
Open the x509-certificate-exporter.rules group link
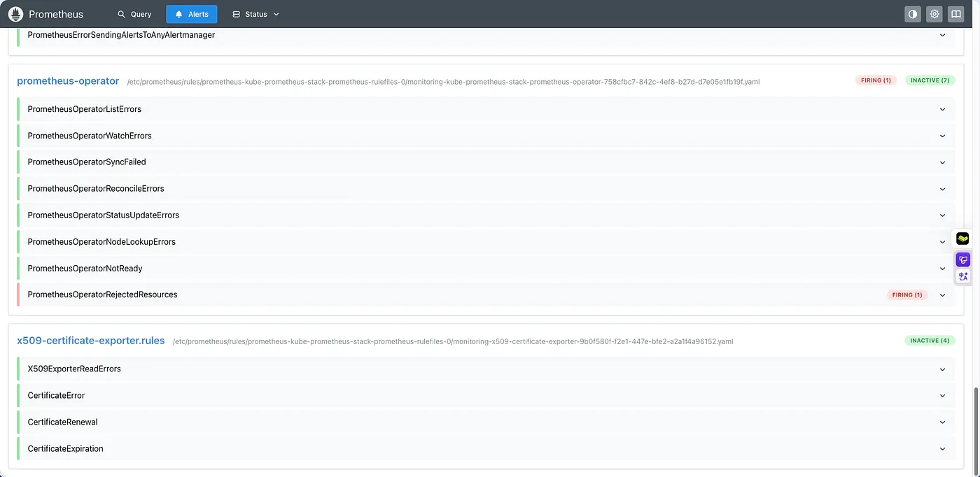click(x=91, y=341)
